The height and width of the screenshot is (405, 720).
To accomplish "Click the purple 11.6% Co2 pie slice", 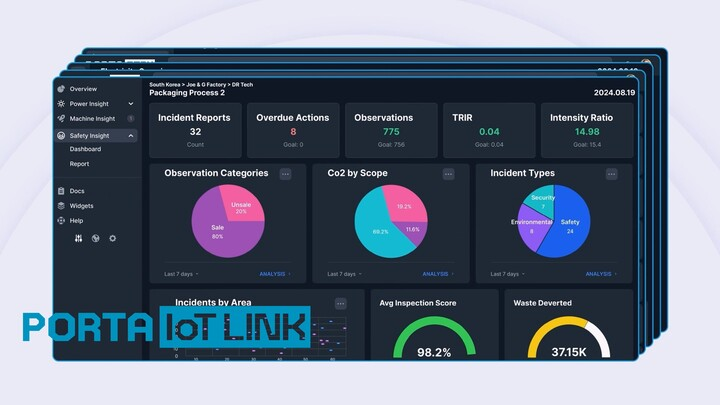I will (415, 232).
